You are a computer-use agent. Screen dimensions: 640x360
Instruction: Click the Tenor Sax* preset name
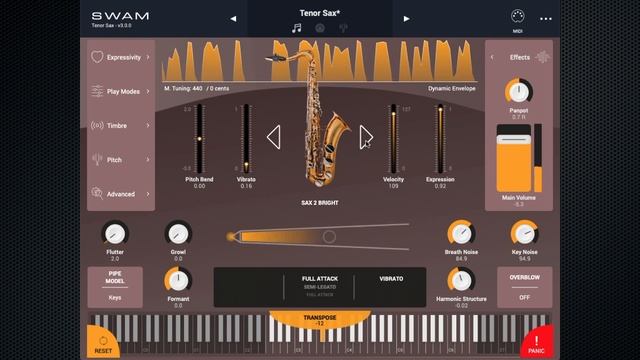point(320,13)
